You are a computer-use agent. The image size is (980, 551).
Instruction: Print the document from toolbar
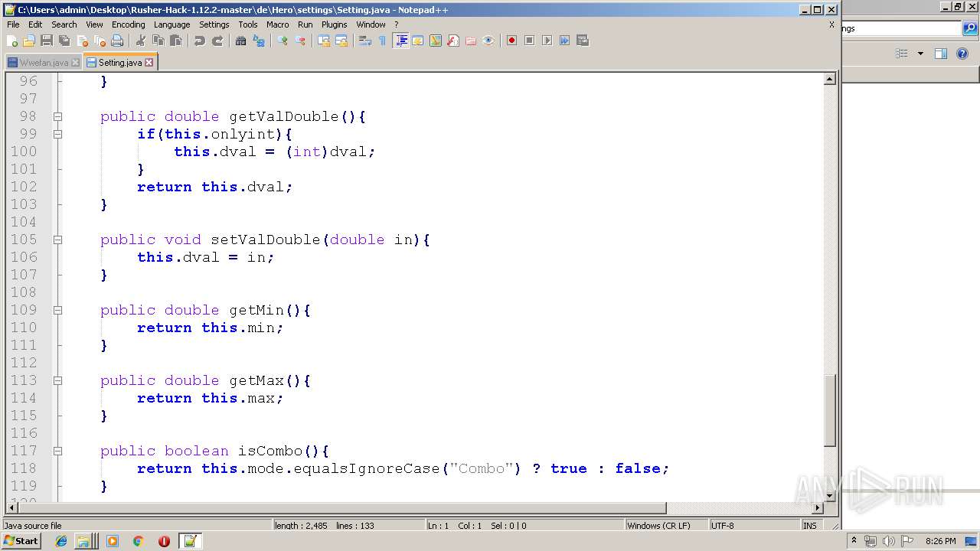pos(117,41)
